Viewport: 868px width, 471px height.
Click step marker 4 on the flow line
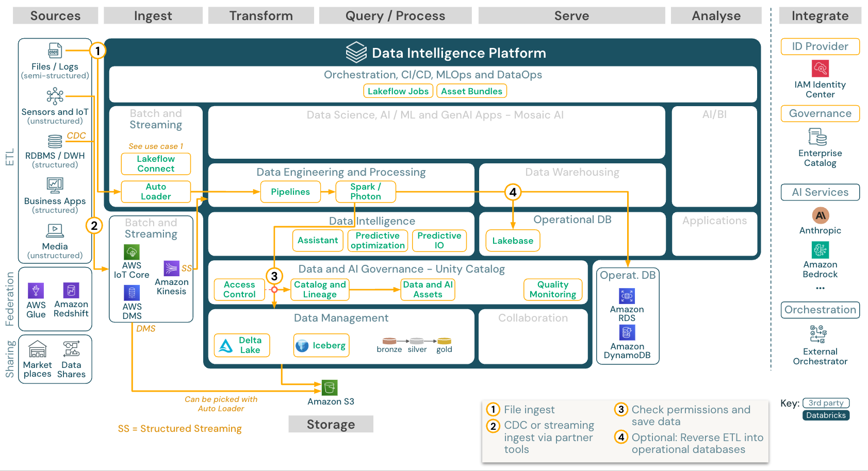[513, 192]
